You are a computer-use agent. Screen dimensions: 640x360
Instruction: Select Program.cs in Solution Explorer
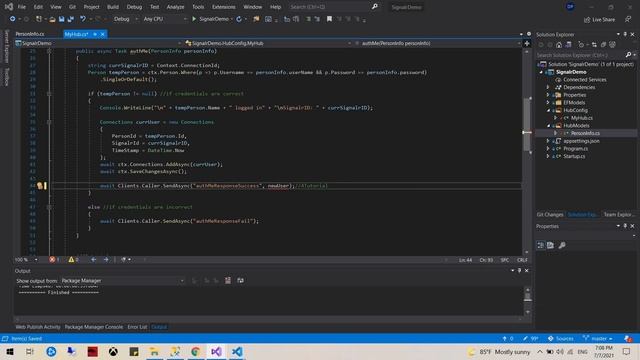click(575, 149)
